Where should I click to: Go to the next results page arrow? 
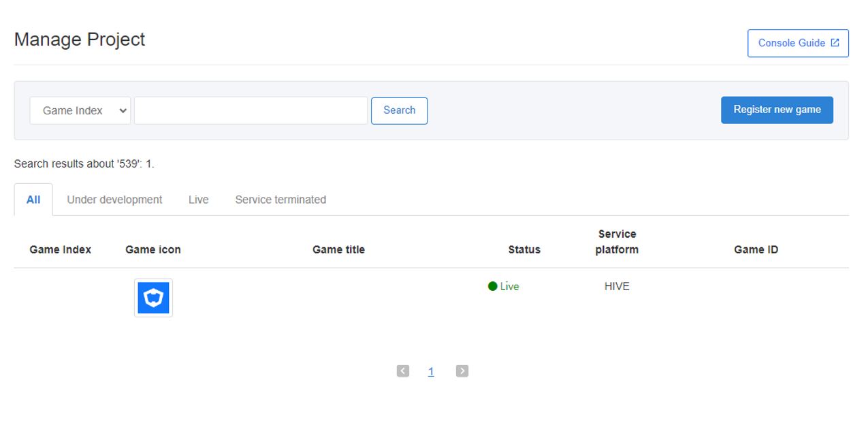[x=462, y=371]
